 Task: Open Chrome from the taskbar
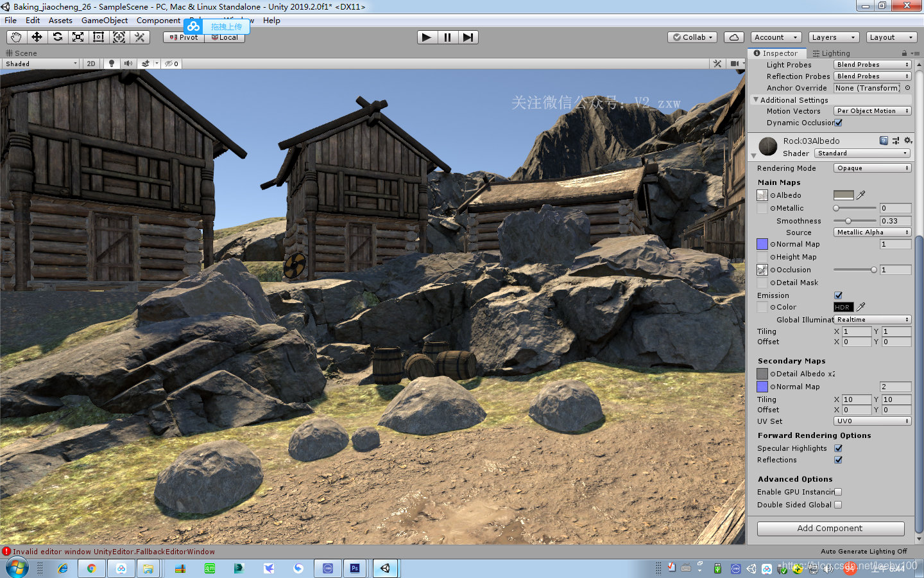pyautogui.click(x=92, y=568)
